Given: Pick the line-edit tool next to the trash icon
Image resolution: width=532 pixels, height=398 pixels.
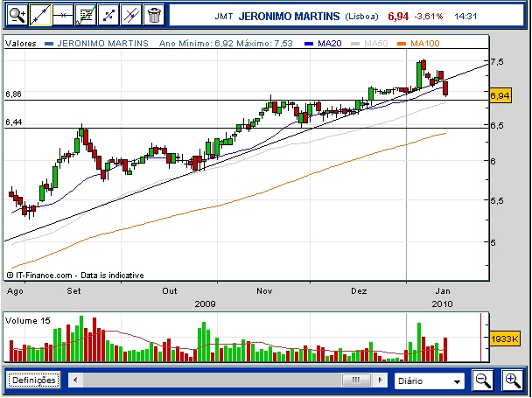Looking at the screenshot, I should (131, 15).
